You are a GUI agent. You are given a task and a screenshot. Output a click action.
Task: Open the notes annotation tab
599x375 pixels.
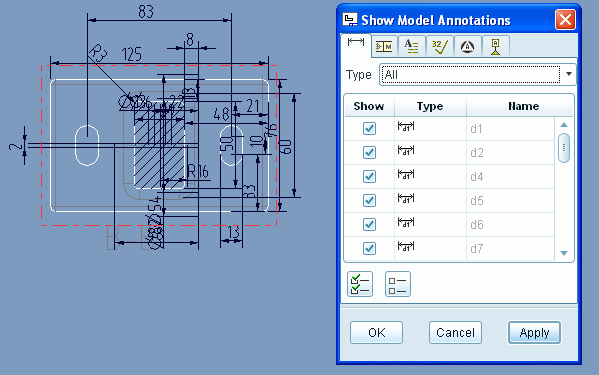click(411, 47)
